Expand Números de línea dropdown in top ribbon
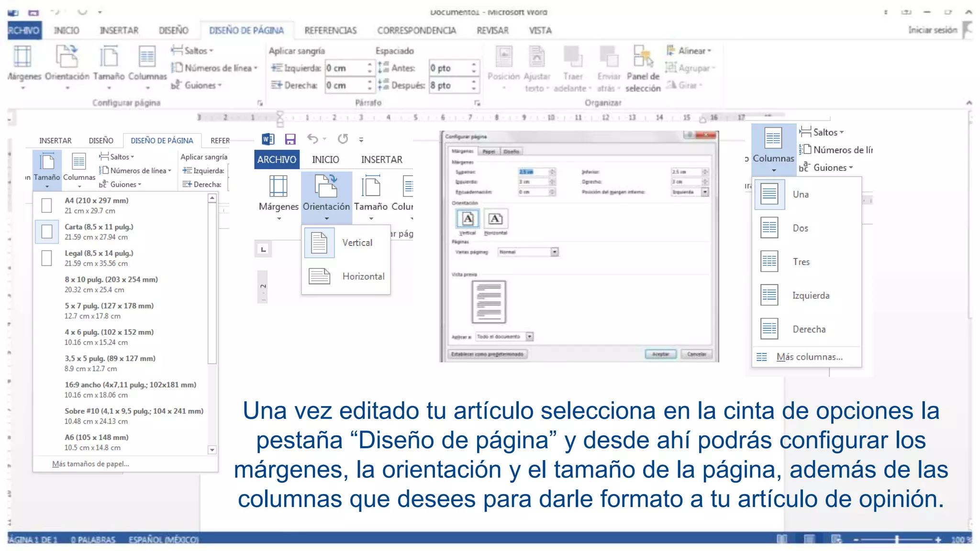The image size is (980, 551). click(x=214, y=68)
